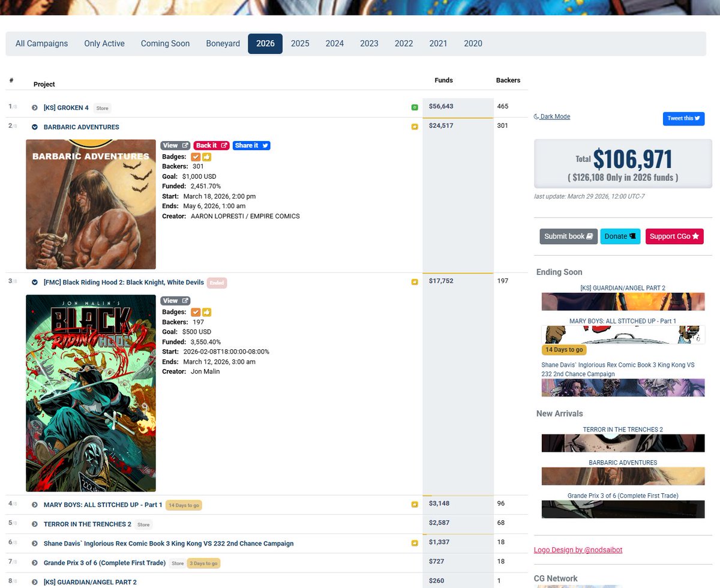This screenshot has width=720, height=588.
Task: Click the red Back it button
Action: (x=212, y=145)
